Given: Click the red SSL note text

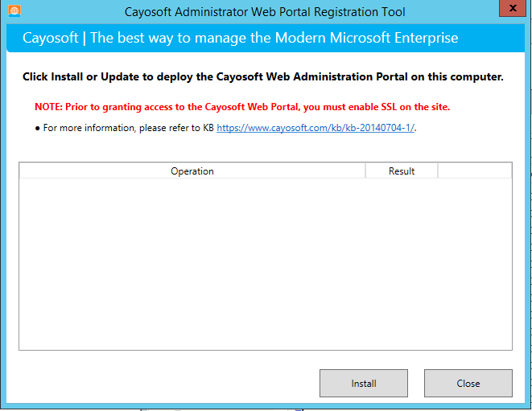Looking at the screenshot, I should 242,107.
